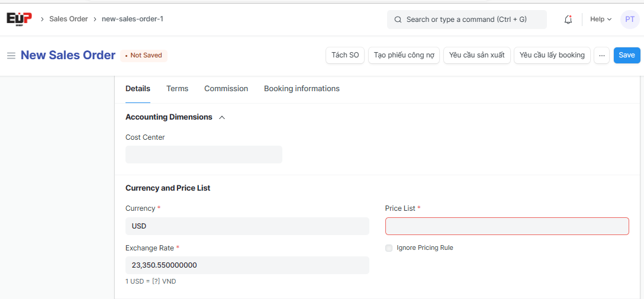
Task: Toggle sidebar with hamburger menu icon
Action: pyautogui.click(x=11, y=56)
